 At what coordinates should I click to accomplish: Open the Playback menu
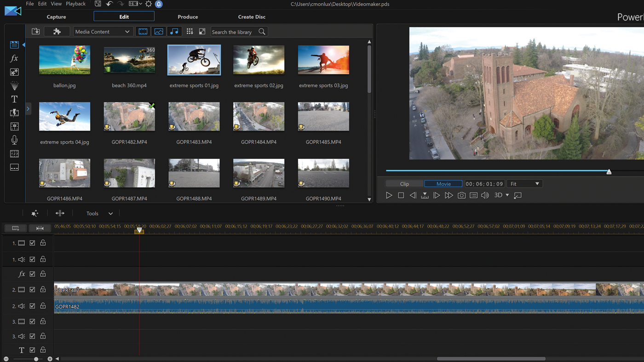tap(76, 4)
